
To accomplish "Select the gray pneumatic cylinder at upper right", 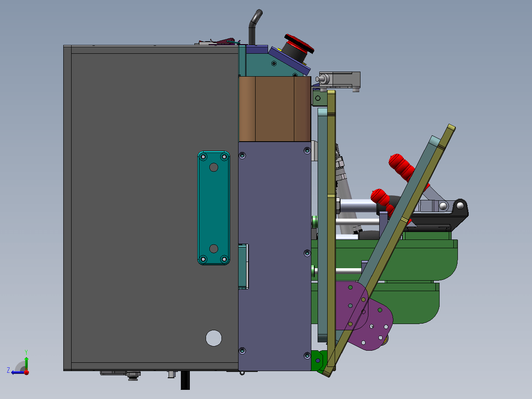I will pos(341,80).
